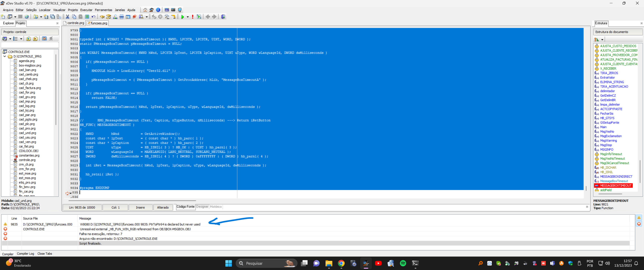644x270 pixels.
Task: Toggle the errors filter in compiler panel
Action: click(x=639, y=224)
